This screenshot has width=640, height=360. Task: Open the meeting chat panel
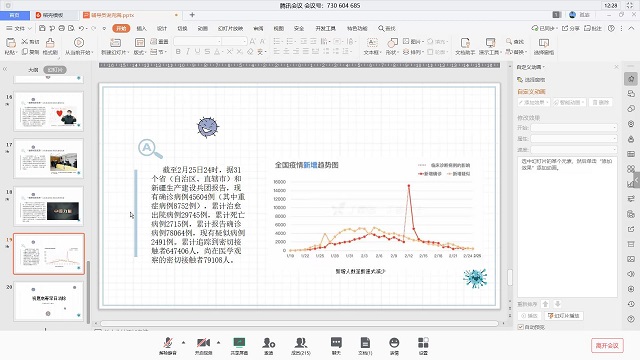pyautogui.click(x=336, y=342)
